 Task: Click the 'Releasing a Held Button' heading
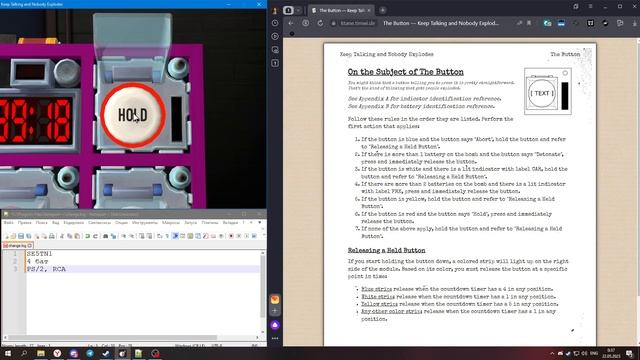point(386,250)
